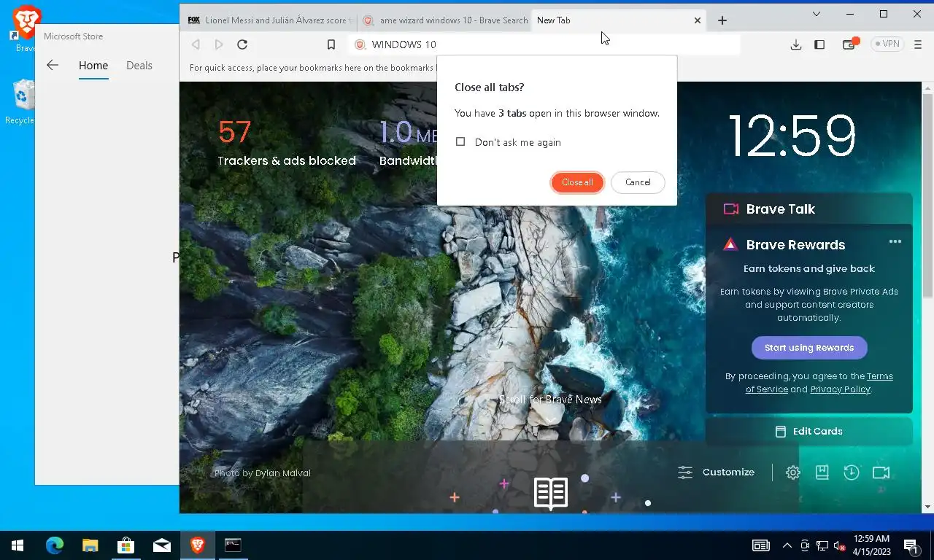The width and height of the screenshot is (934, 560).
Task: Open Customize dashboard option
Action: point(717,472)
